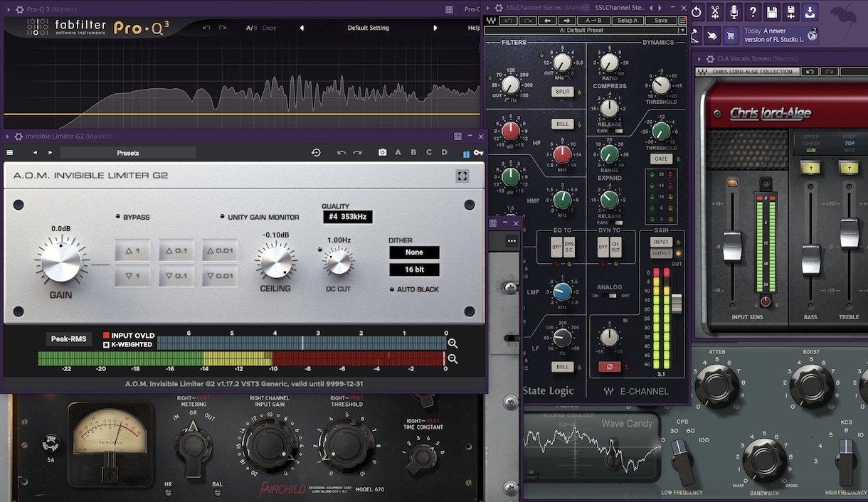
Task: Open CLA Vocals plugin options gear
Action: [709, 59]
